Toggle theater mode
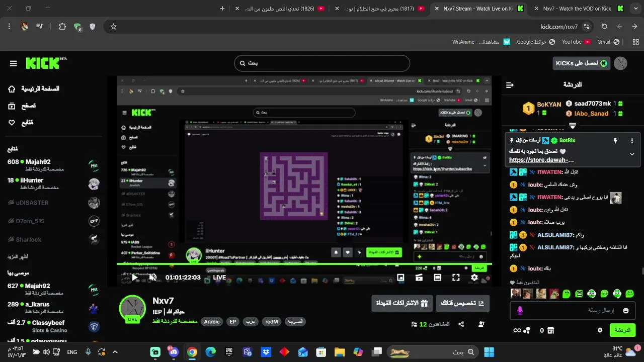The width and height of the screenshot is (644, 362). (x=437, y=278)
